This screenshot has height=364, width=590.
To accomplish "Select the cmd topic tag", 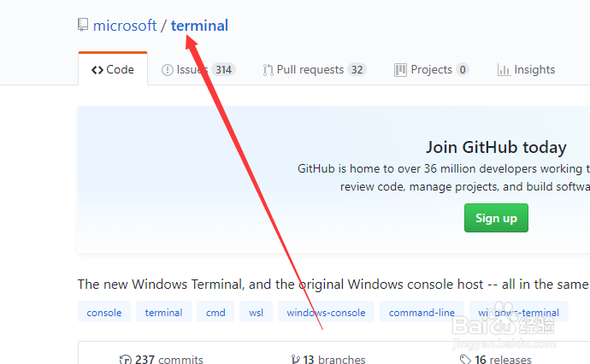I will (215, 313).
